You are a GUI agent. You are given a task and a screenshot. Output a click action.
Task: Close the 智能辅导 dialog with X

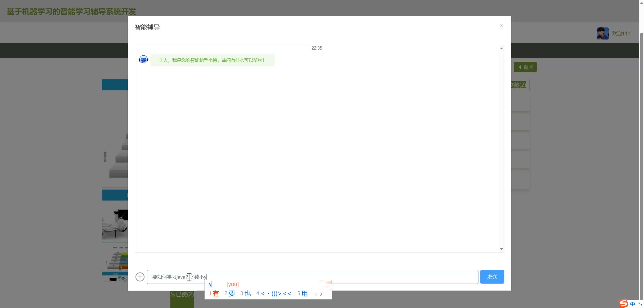click(501, 26)
